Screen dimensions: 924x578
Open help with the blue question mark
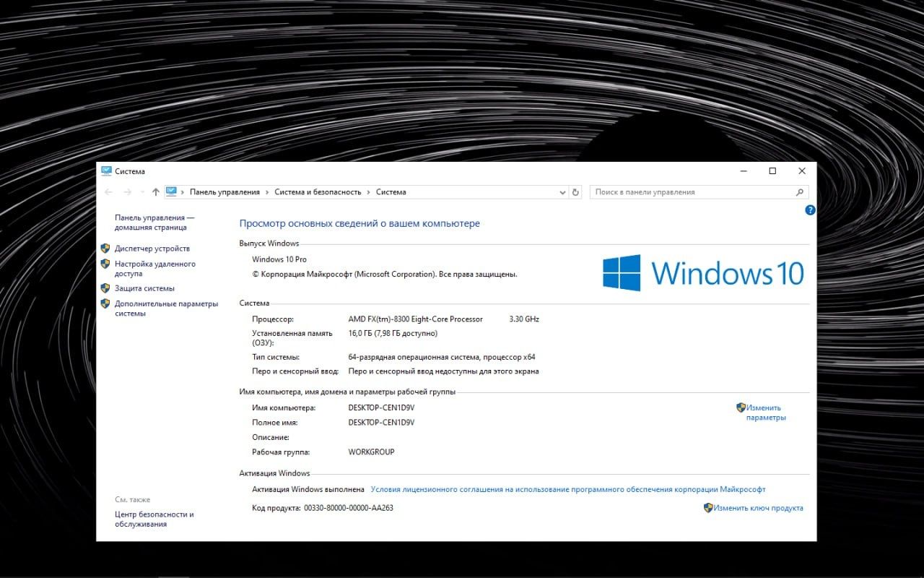[810, 210]
